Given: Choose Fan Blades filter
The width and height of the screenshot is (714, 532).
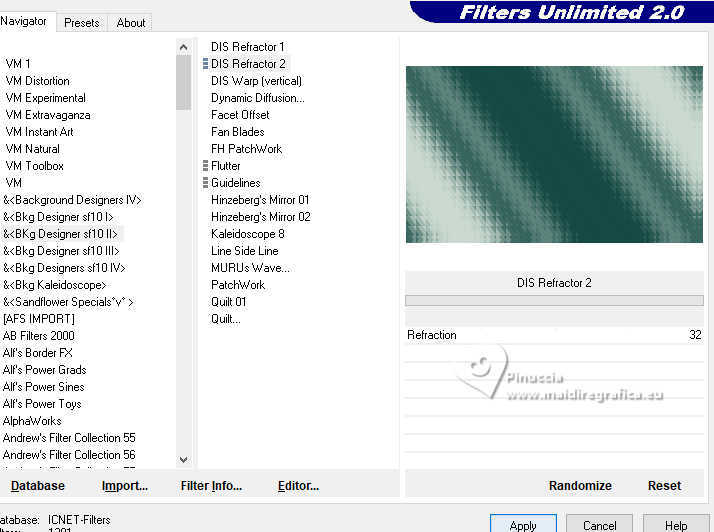Looking at the screenshot, I should point(238,132).
